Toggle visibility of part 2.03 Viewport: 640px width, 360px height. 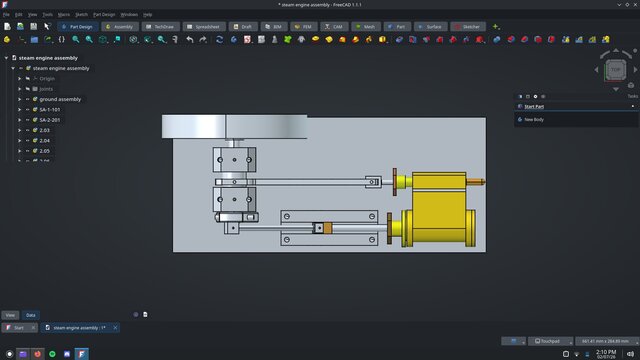tap(28, 130)
